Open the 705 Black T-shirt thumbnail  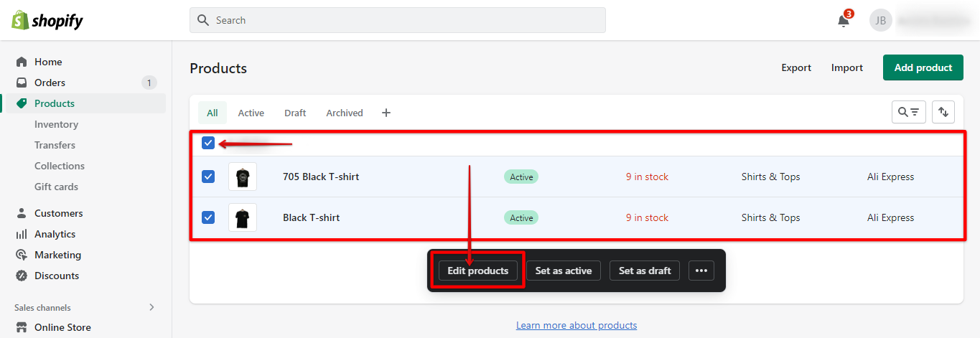[243, 177]
